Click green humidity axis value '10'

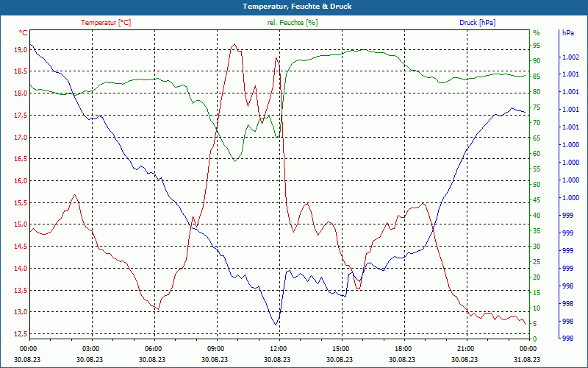tap(537, 308)
